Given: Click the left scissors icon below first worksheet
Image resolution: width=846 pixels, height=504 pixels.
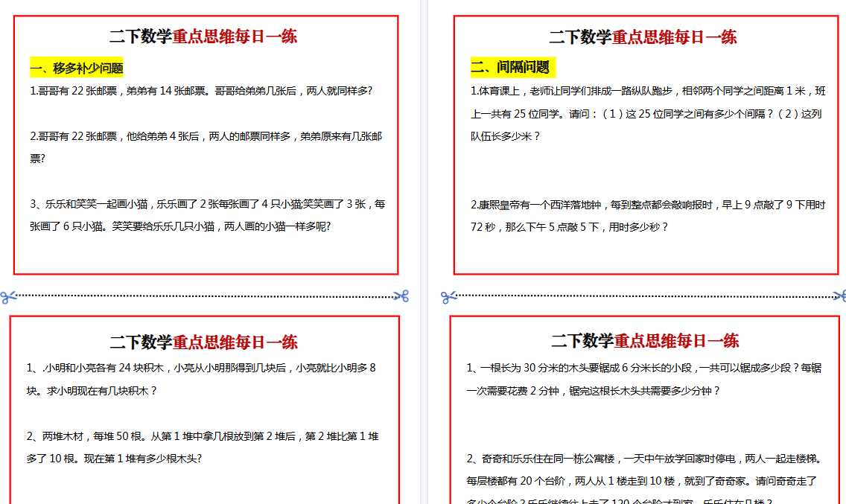Looking at the screenshot, I should [x=7, y=296].
